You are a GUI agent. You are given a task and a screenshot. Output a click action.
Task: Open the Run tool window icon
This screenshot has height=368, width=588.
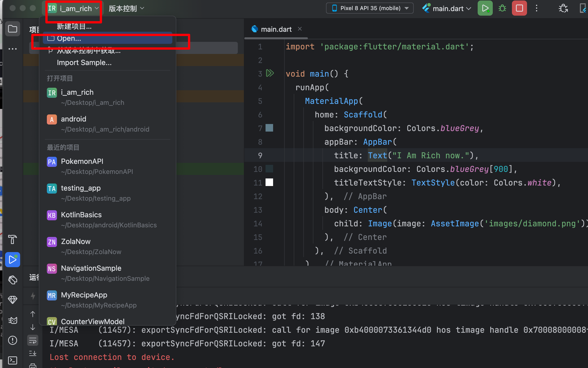(x=12, y=260)
